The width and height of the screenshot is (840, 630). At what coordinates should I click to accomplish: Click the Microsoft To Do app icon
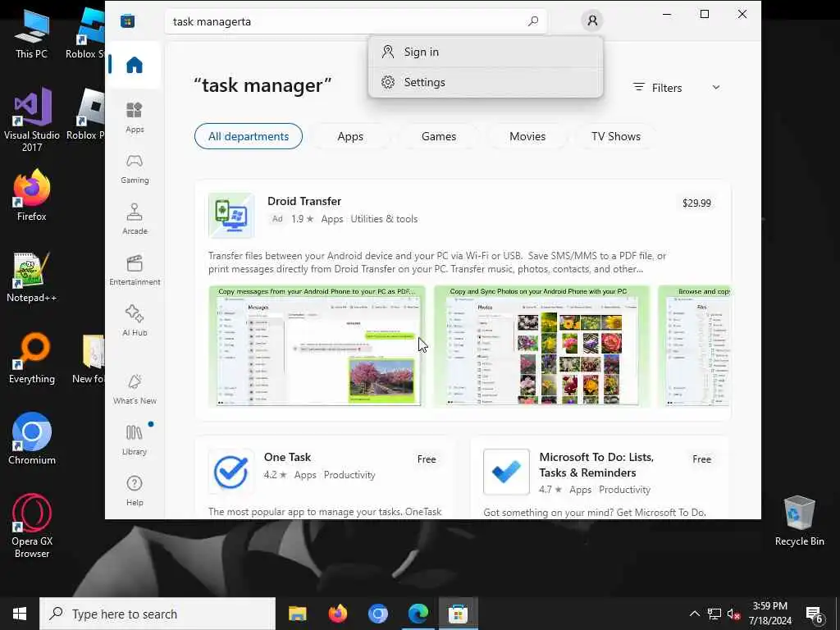click(506, 472)
